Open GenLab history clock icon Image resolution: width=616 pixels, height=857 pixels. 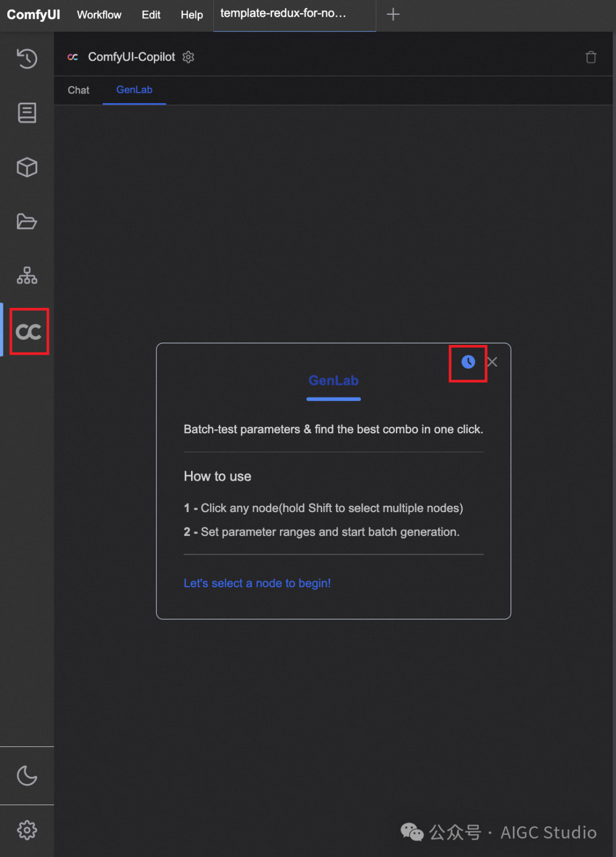click(x=468, y=362)
